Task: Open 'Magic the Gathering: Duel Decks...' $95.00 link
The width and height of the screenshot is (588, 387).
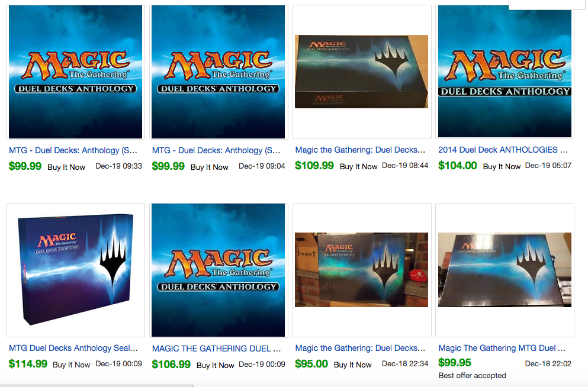Action: [361, 348]
